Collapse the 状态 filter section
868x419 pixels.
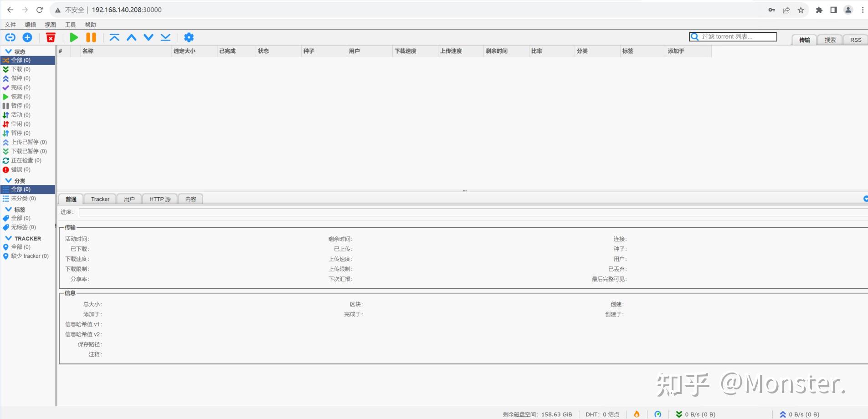9,51
